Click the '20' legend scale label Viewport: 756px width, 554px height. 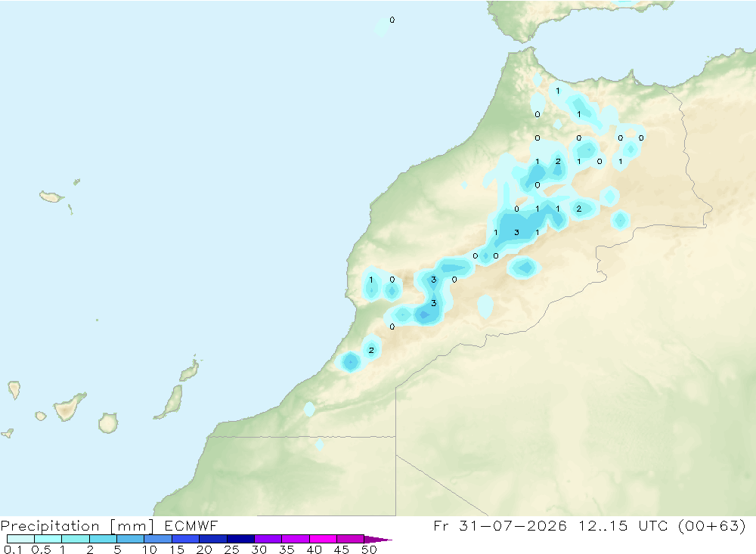pyautogui.click(x=204, y=549)
